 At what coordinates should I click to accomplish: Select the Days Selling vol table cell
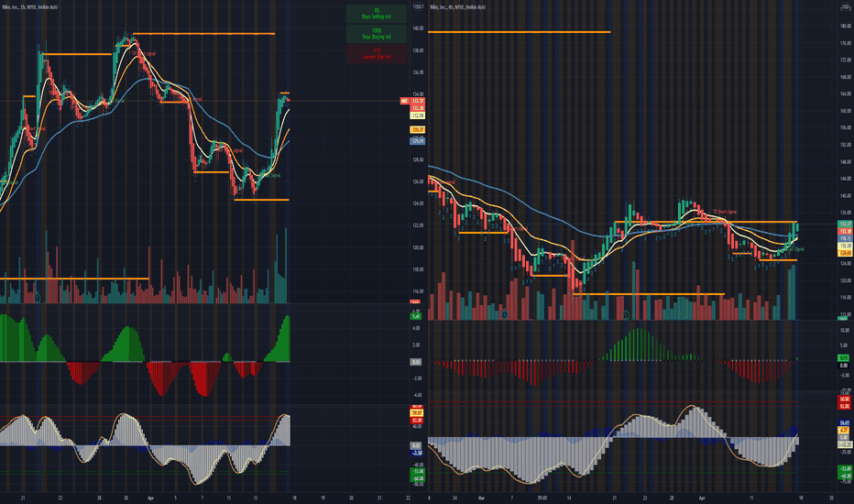377,14
